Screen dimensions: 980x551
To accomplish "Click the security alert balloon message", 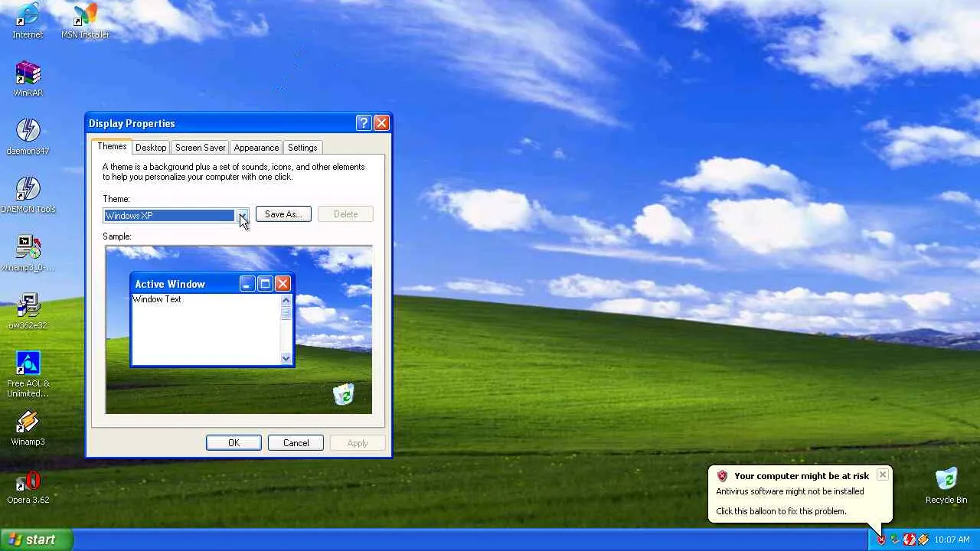I will point(800,494).
